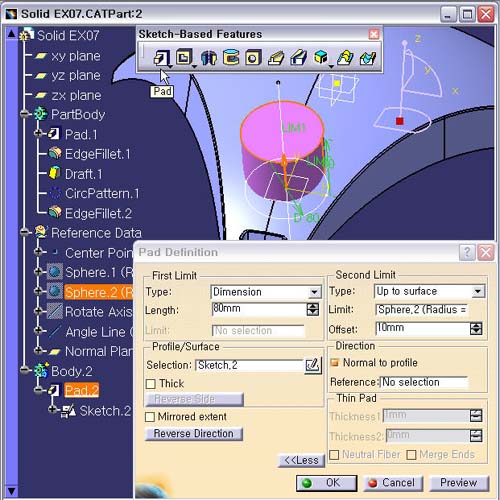Viewport: 500px width, 500px height.
Task: Open the Second Limit Type dropdown
Action: 478,292
